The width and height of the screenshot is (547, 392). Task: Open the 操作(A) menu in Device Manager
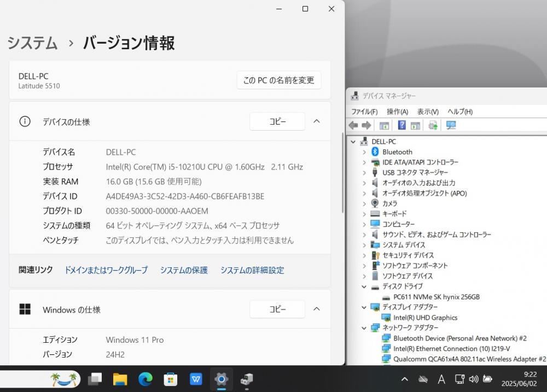coord(397,112)
